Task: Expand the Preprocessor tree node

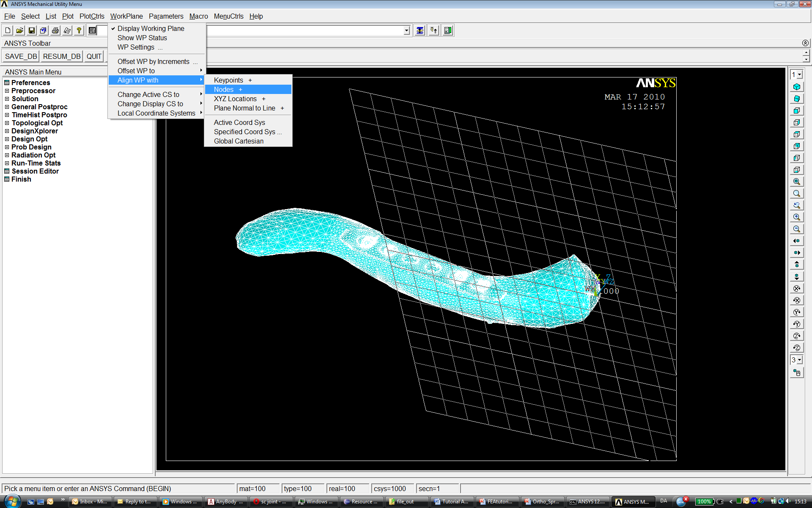Action: 7,91
